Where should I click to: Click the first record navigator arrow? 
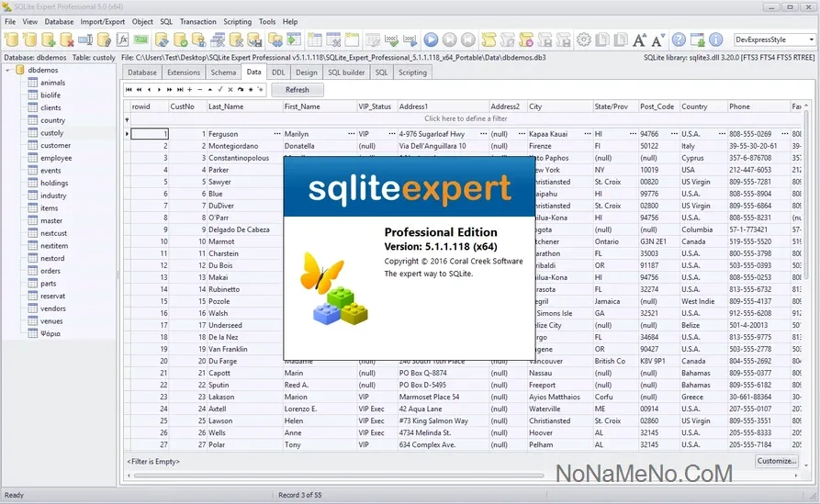point(129,90)
